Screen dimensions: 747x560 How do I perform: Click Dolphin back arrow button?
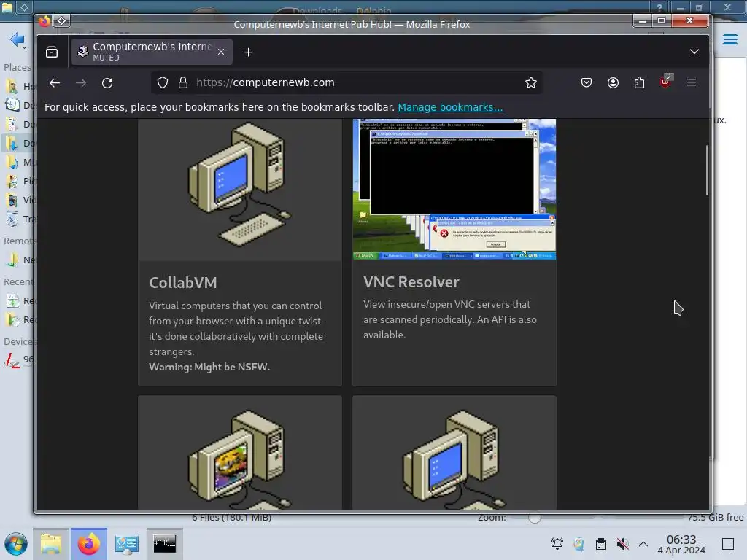pos(18,39)
